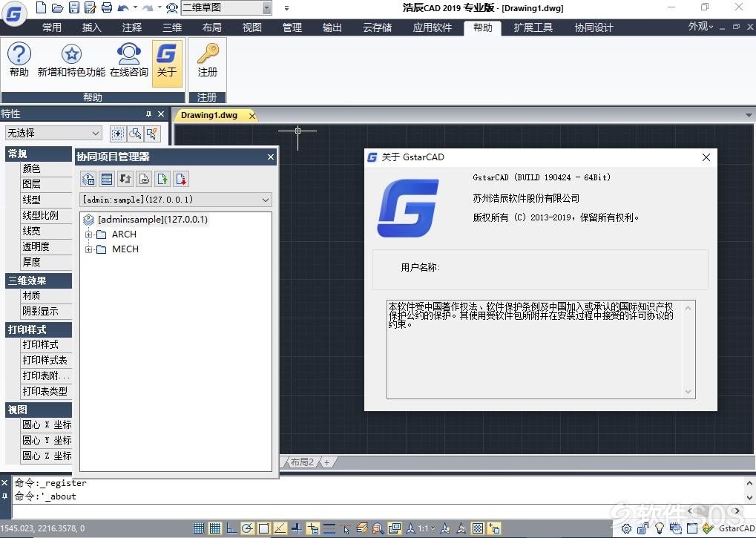Switch to the 常用 ribbon tab
Viewport: 756px width, 538px height.
coord(52,27)
